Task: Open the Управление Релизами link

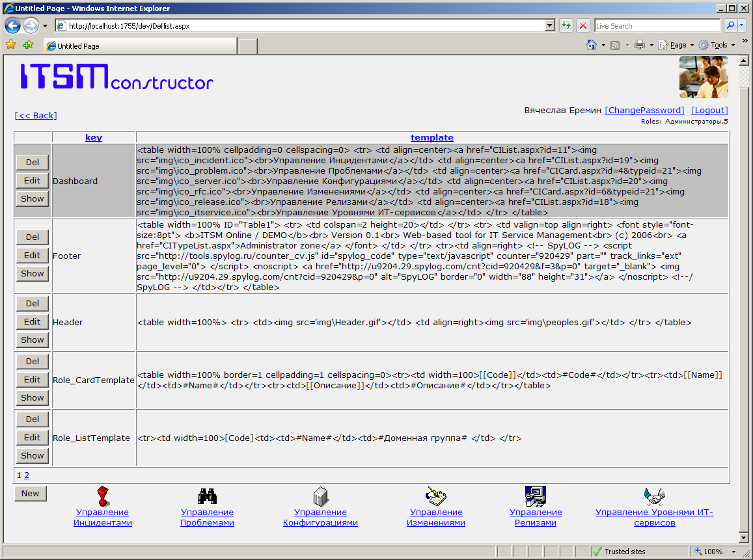Action: tap(536, 518)
